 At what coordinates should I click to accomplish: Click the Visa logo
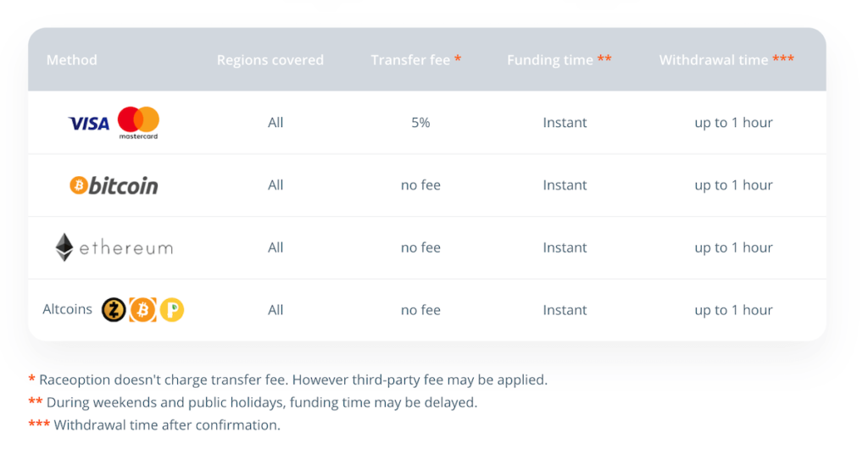pos(88,123)
